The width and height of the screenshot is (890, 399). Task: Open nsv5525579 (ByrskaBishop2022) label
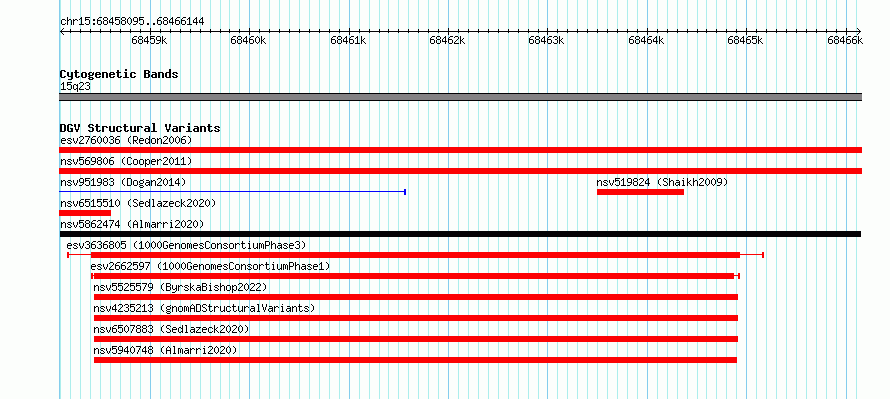[x=180, y=287]
